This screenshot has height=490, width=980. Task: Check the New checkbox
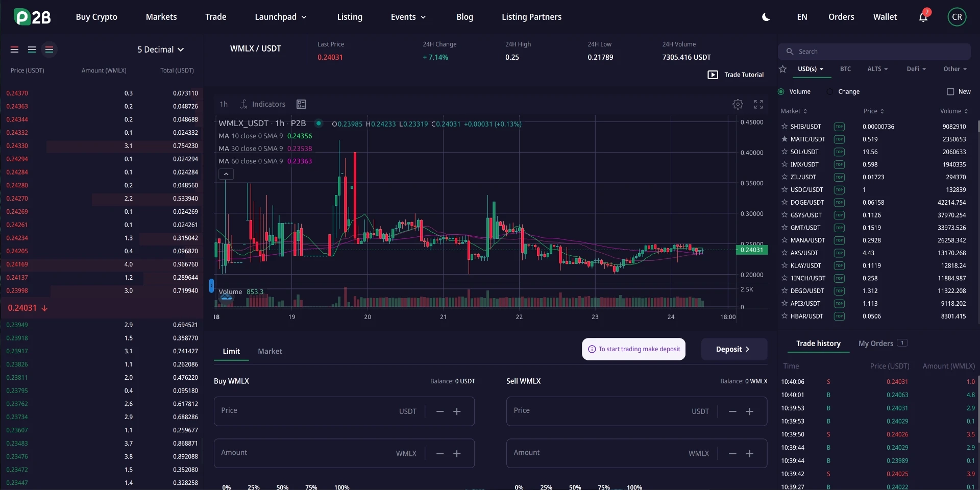(x=950, y=92)
